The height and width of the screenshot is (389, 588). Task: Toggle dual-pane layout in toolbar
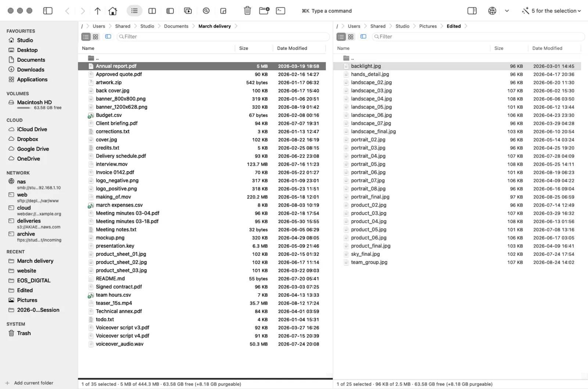(152, 11)
